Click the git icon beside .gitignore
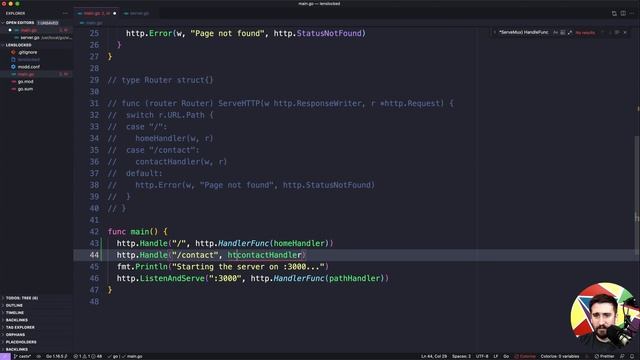Viewport: 640px width, 360px height. (13, 52)
